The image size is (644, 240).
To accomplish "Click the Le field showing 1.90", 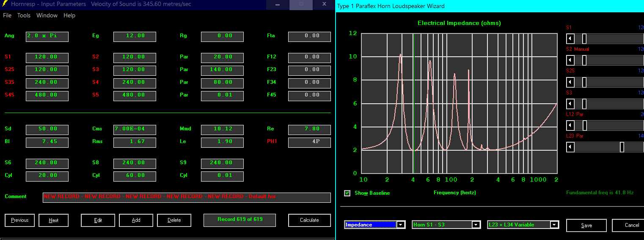I will point(222,142).
